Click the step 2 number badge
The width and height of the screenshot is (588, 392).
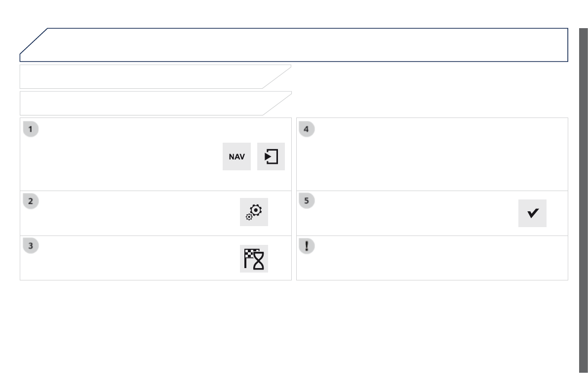point(31,201)
